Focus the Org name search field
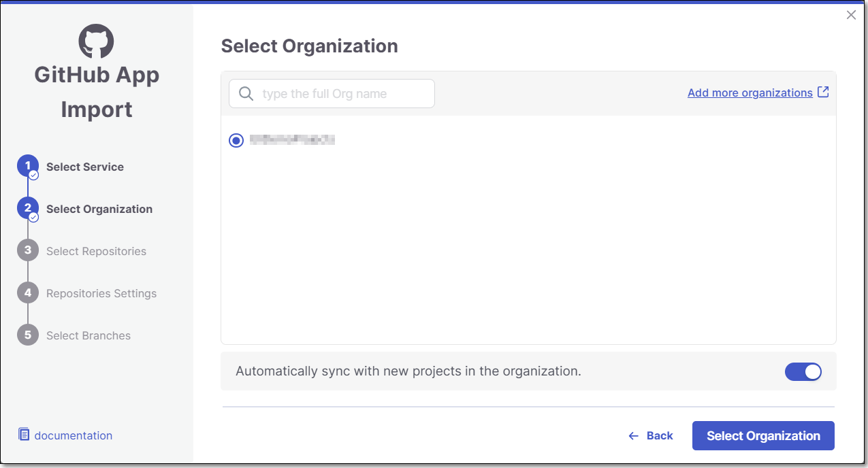 pos(340,94)
